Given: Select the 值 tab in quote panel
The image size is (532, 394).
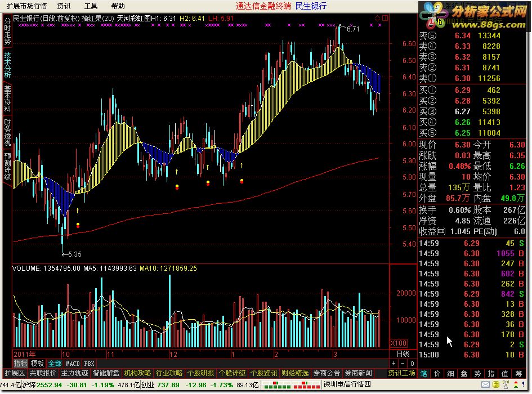Looking at the screenshot, I should pos(505,374).
